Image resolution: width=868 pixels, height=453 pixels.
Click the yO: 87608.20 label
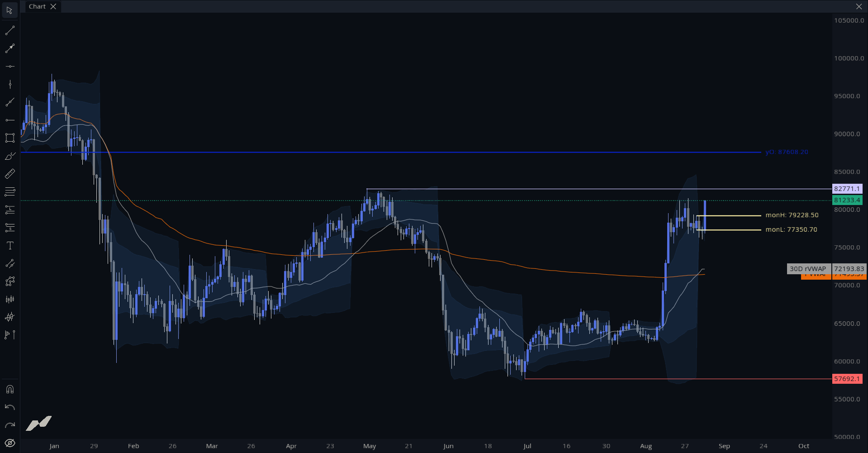(787, 152)
